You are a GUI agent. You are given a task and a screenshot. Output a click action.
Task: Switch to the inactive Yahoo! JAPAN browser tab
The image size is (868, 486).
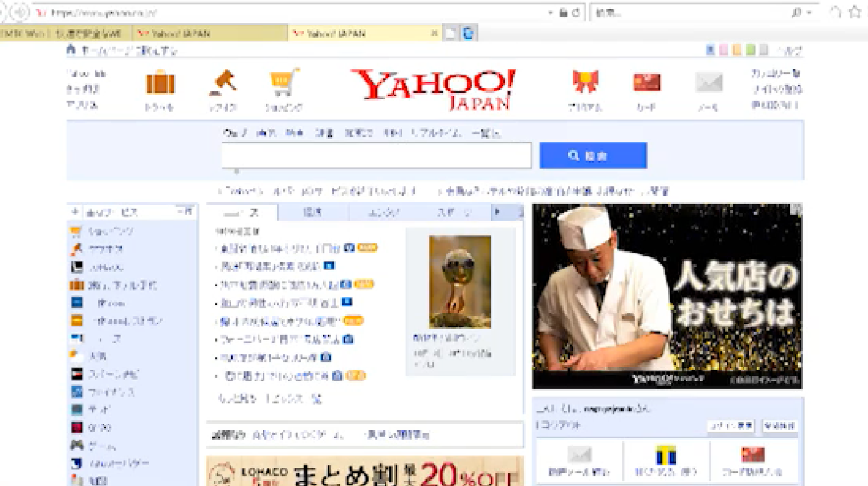click(210, 33)
